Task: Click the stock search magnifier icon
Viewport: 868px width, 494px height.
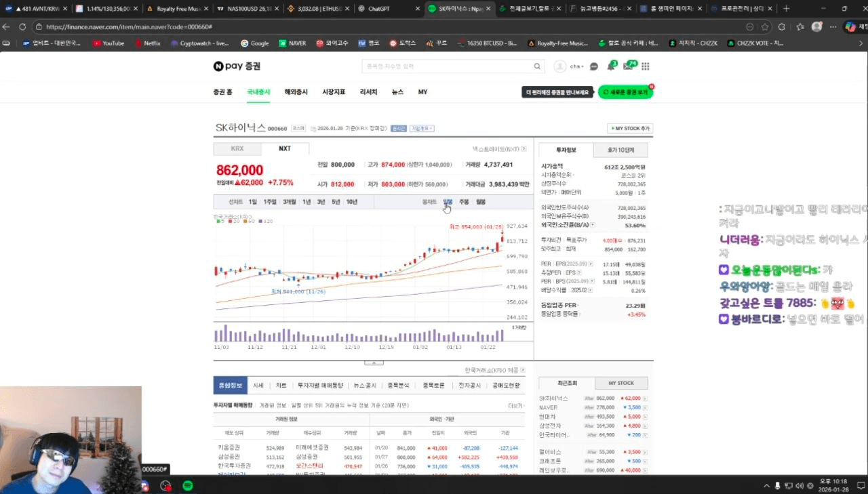Action: pos(536,66)
